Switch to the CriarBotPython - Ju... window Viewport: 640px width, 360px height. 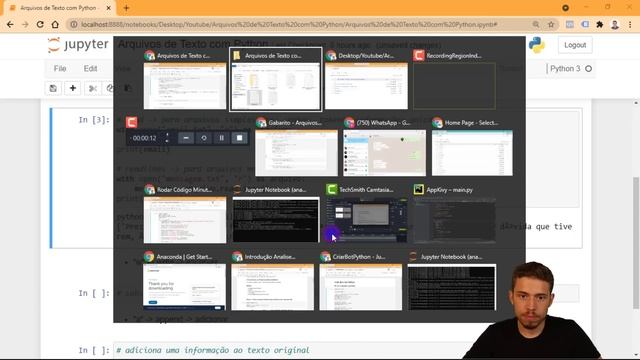pyautogui.click(x=360, y=287)
